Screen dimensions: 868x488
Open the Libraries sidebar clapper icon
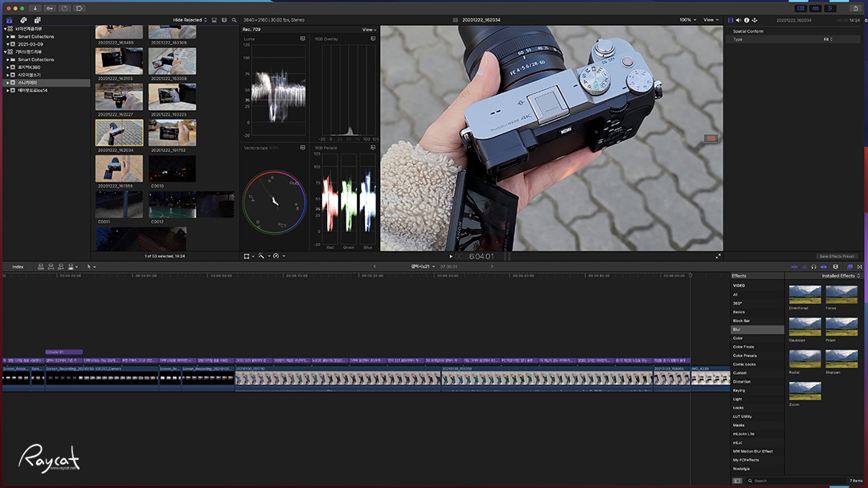10,20
